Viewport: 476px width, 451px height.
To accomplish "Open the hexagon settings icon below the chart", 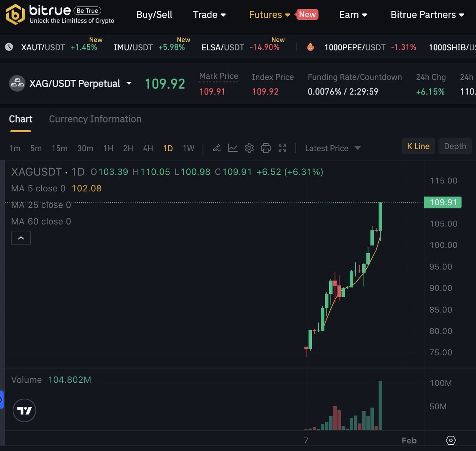I will (451, 440).
